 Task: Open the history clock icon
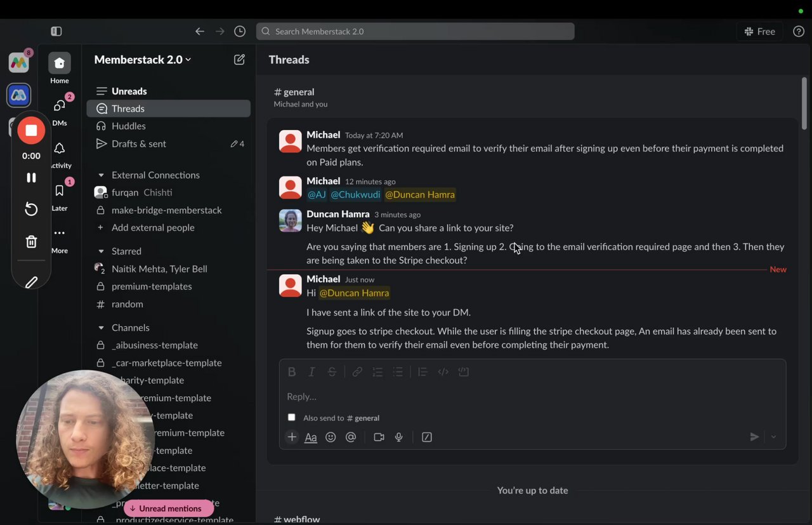[240, 31]
